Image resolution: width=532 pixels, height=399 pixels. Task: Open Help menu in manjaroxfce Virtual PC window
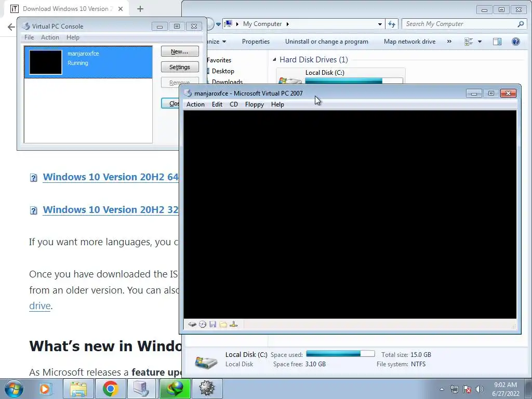click(277, 104)
